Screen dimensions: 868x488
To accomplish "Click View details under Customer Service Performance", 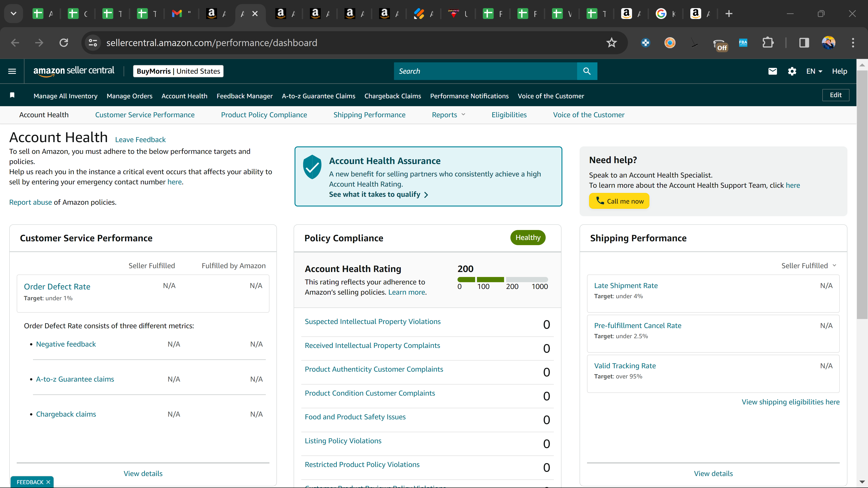I will 143,474.
